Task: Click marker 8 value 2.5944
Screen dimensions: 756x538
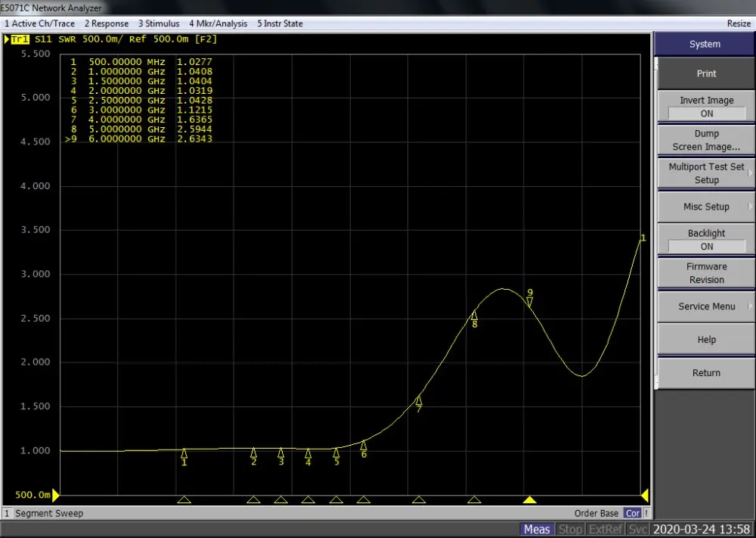Action: tap(194, 129)
